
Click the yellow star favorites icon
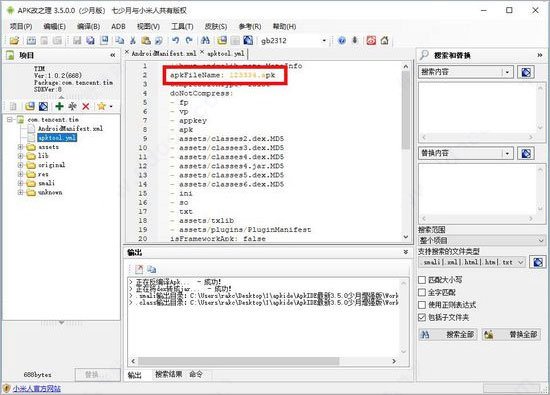click(x=101, y=106)
